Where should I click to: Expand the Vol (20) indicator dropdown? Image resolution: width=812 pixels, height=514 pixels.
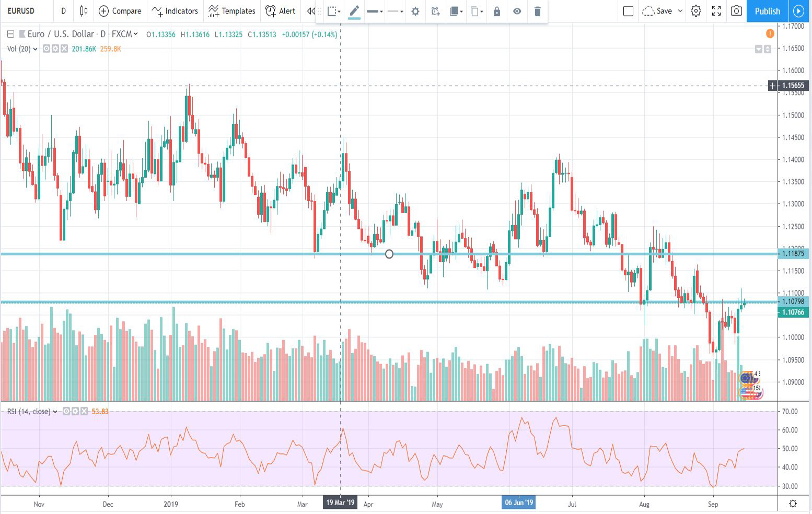(35, 49)
